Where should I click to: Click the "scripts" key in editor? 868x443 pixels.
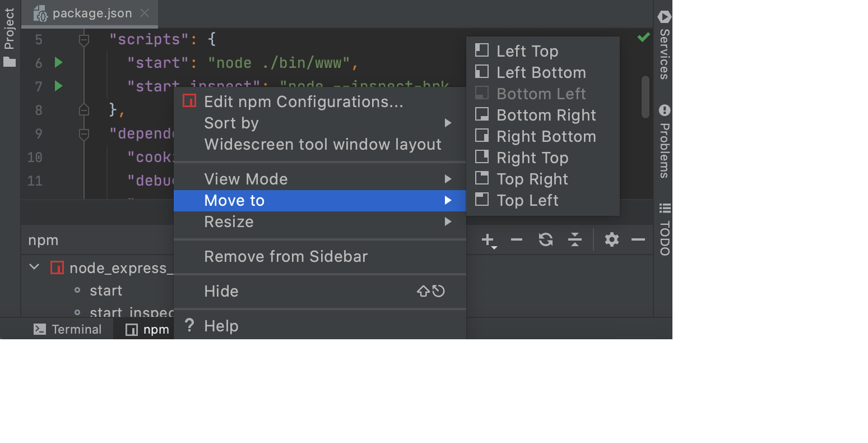click(148, 39)
